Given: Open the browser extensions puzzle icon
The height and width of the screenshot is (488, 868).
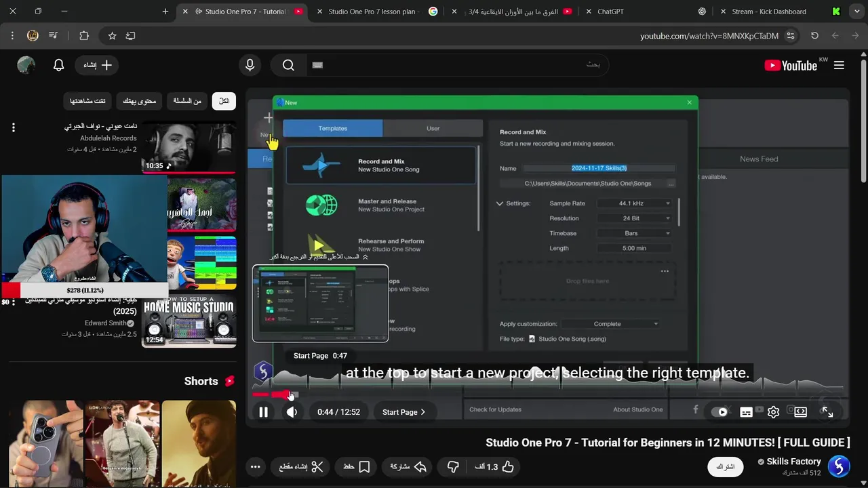Looking at the screenshot, I should [84, 35].
